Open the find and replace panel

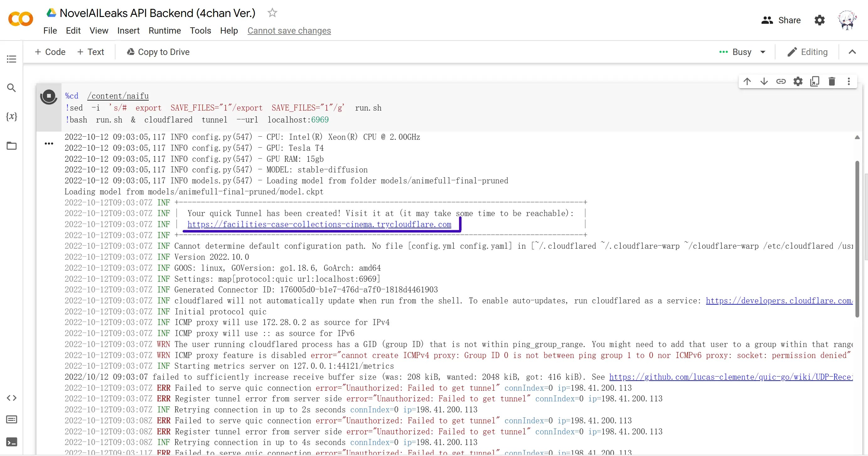12,88
